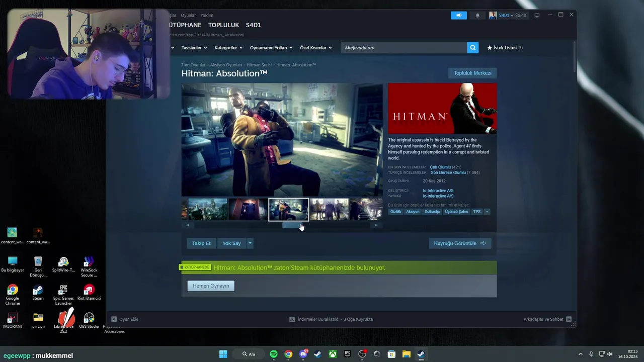
Task: Click the Tüm Oyunlar breadcrumb link
Action: coord(193,65)
